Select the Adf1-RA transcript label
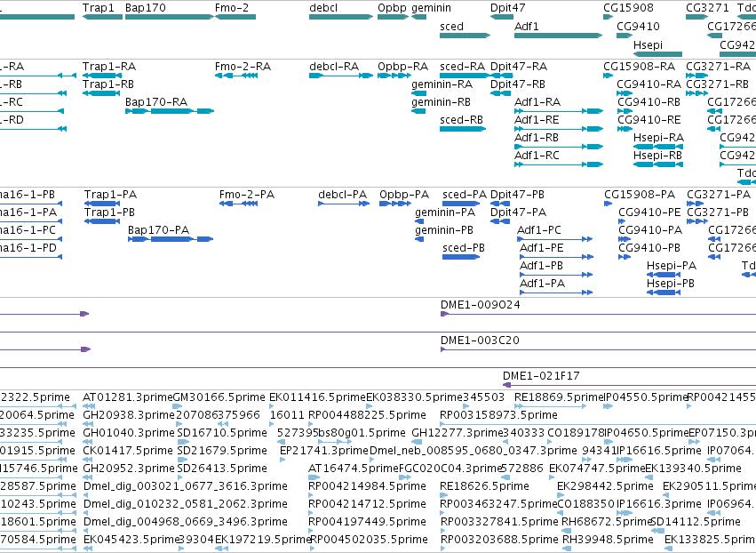 click(537, 102)
